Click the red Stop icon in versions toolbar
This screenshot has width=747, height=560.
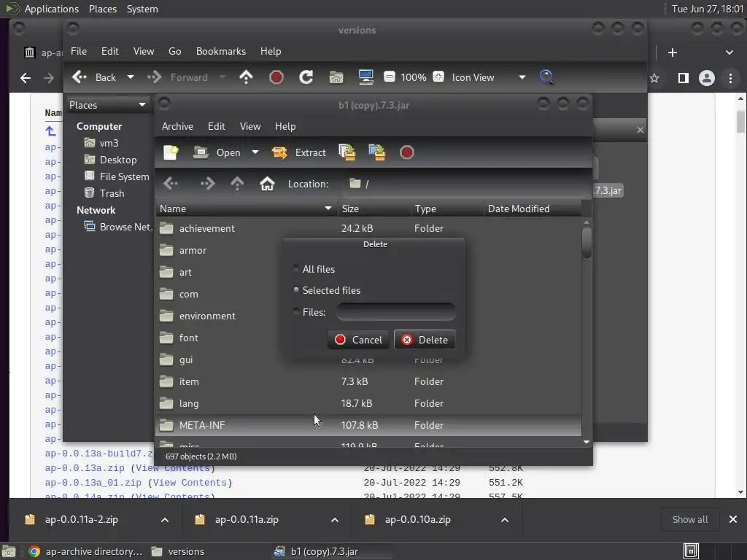276,77
